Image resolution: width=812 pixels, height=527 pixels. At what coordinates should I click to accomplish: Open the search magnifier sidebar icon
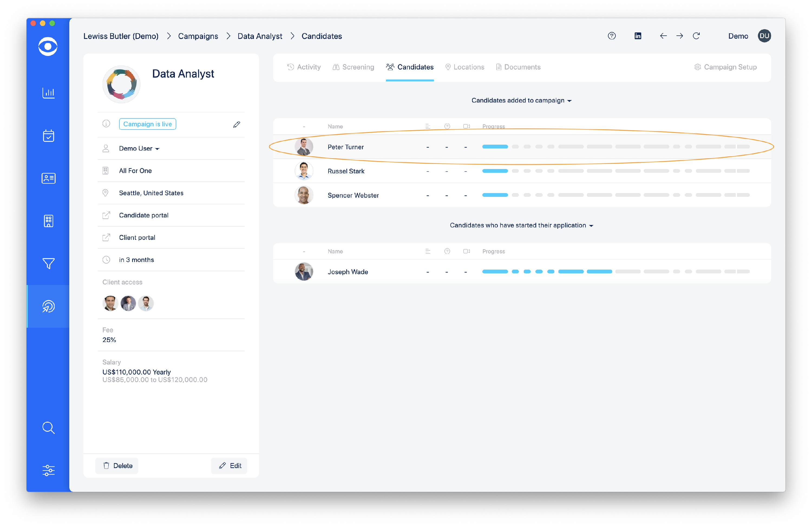[48, 427]
